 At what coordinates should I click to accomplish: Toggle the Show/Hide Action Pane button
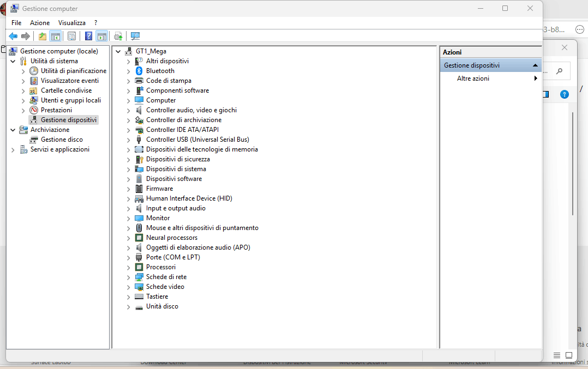point(101,36)
